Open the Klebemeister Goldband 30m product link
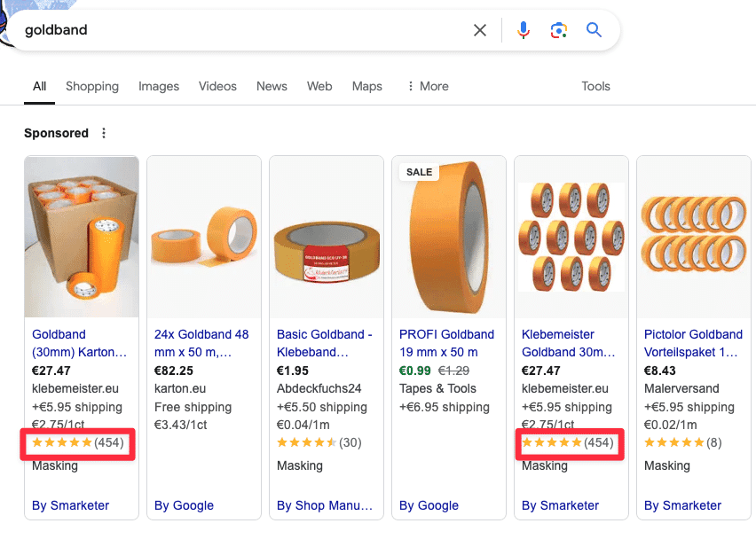 point(569,343)
